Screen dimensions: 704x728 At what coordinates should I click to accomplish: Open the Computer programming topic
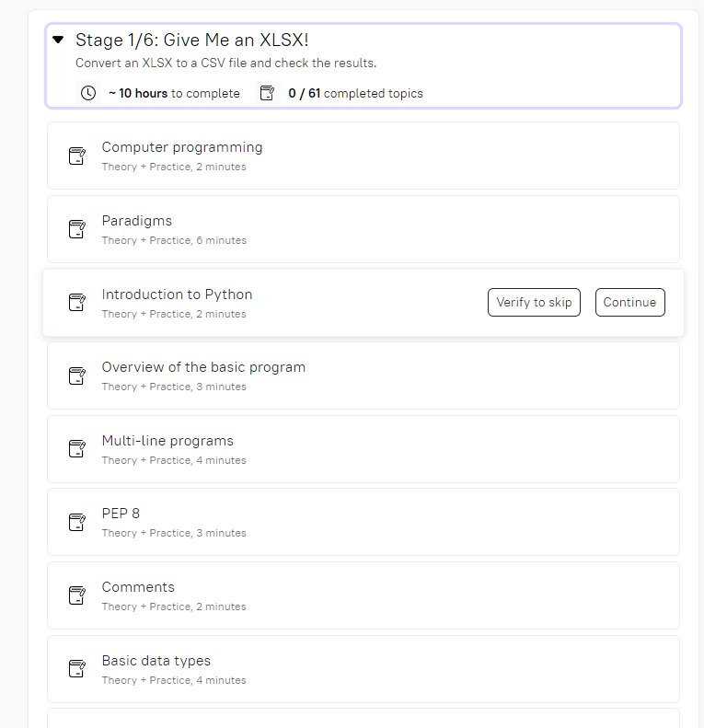coord(182,147)
